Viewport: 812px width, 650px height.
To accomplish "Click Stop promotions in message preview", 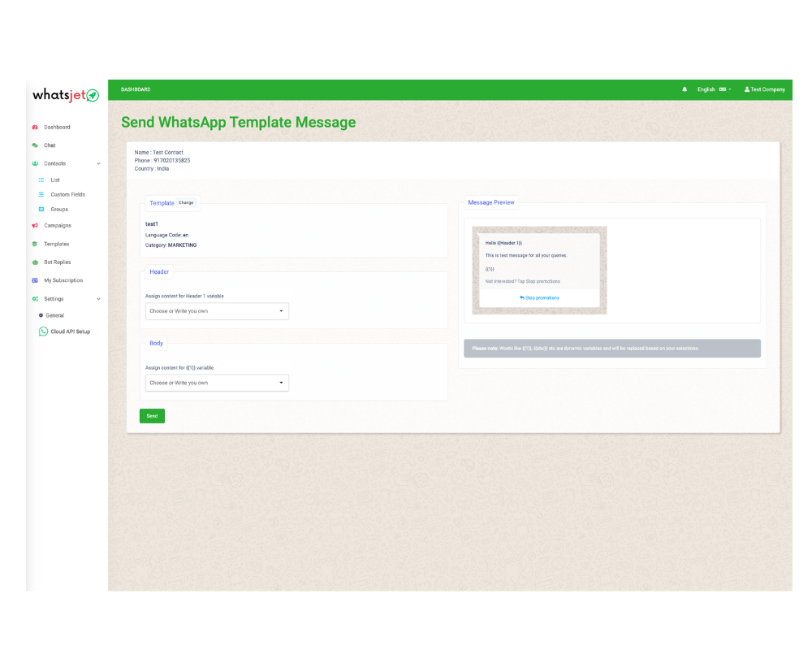I will [539, 298].
